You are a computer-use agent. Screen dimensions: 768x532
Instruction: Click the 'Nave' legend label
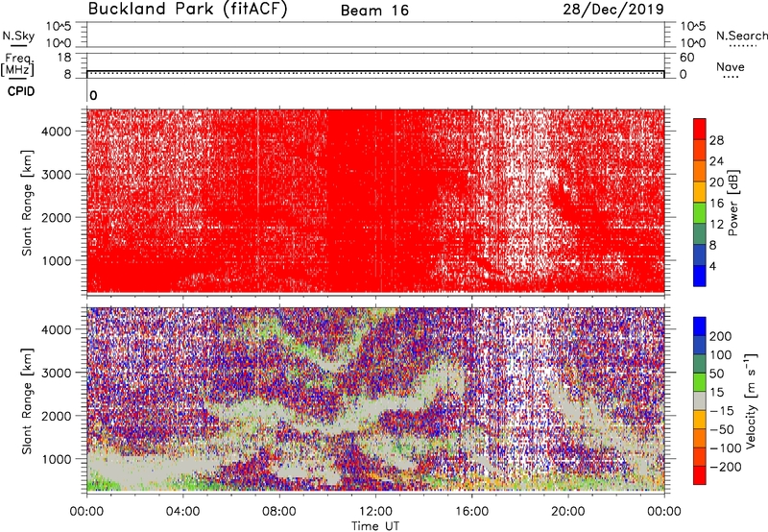pyautogui.click(x=731, y=66)
